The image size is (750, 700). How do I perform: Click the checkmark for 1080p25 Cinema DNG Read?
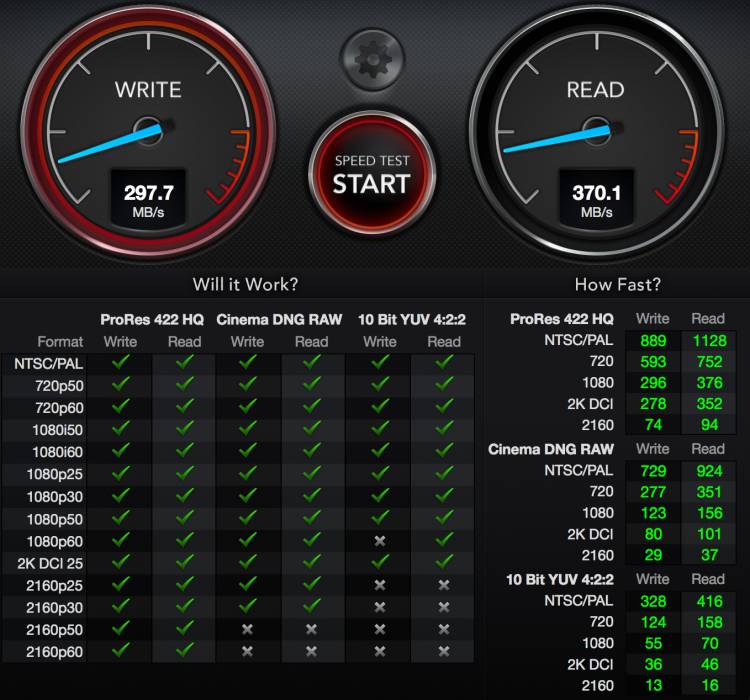coord(311,473)
